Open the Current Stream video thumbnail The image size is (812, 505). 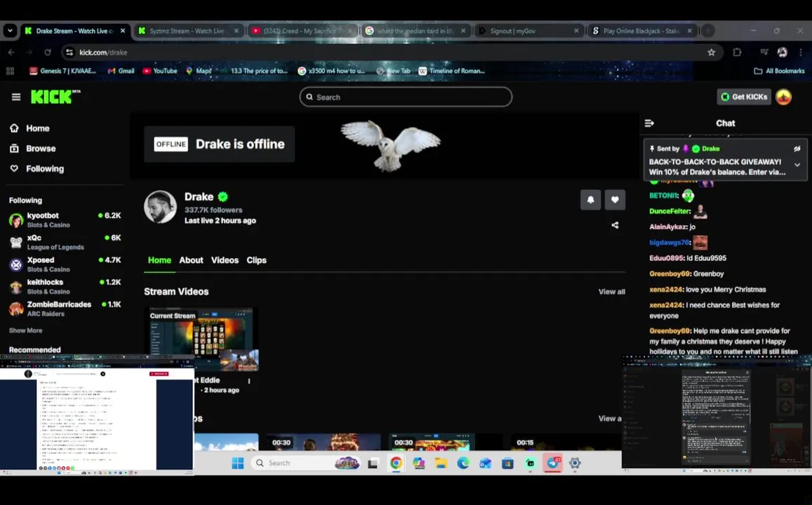[x=201, y=340]
